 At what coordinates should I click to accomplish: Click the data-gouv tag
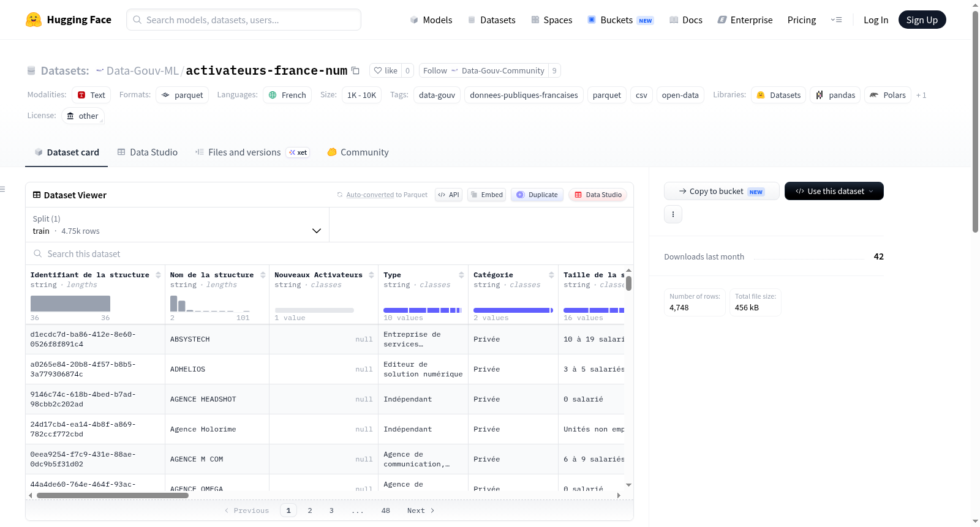(x=437, y=95)
